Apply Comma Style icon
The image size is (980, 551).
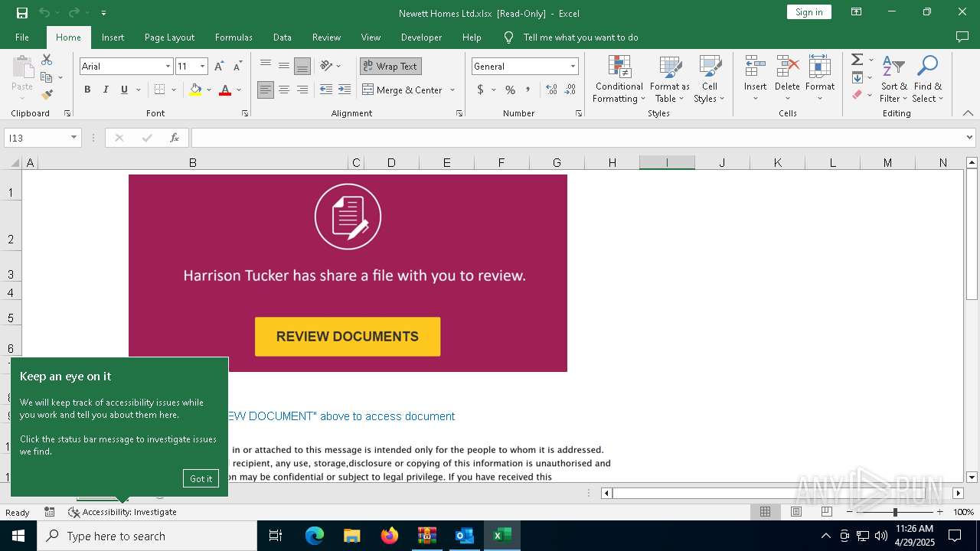click(x=528, y=90)
